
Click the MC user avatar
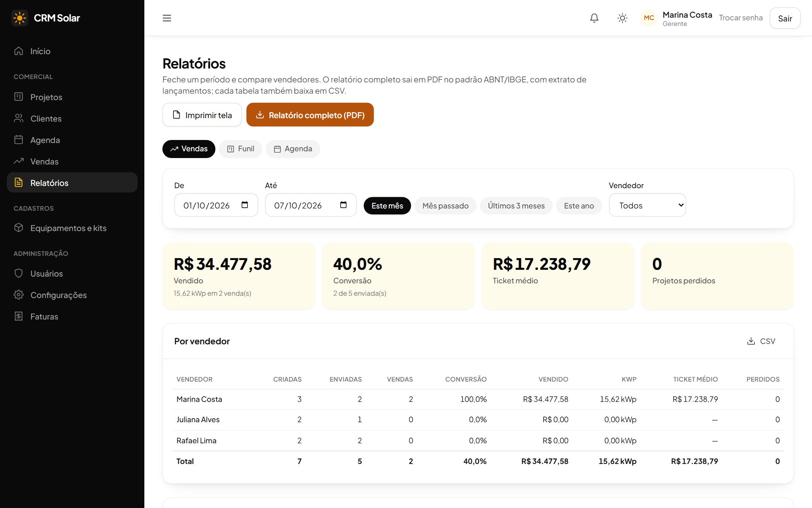[x=649, y=18]
